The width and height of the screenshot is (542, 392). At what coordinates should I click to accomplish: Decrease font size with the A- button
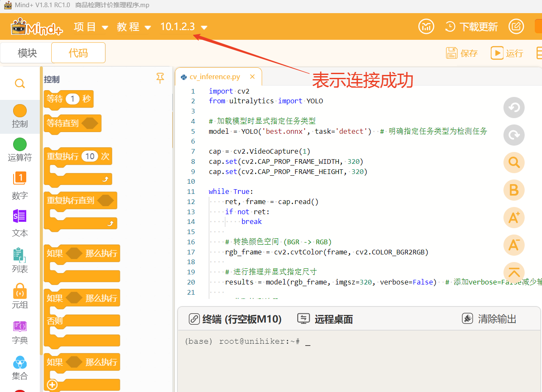coord(514,245)
